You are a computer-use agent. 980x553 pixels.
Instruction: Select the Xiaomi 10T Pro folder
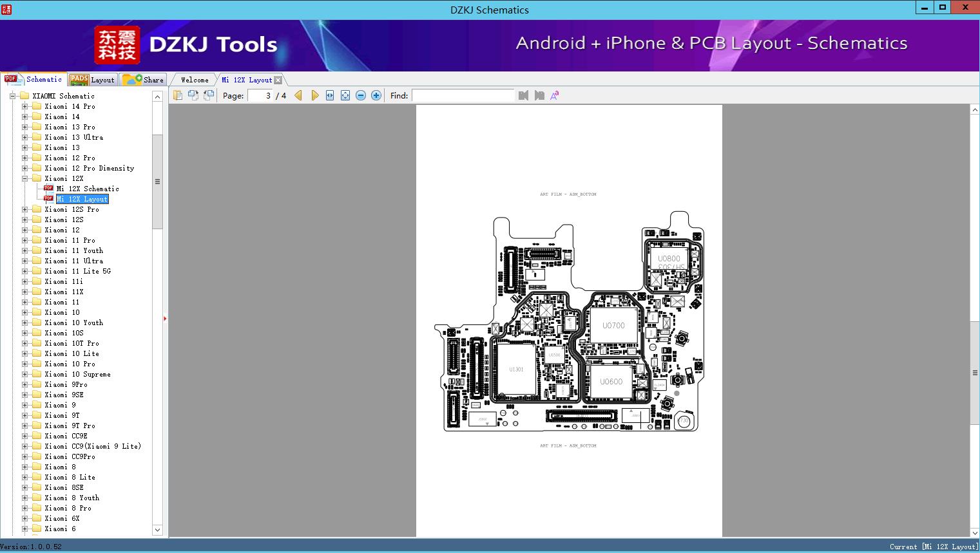click(x=72, y=343)
